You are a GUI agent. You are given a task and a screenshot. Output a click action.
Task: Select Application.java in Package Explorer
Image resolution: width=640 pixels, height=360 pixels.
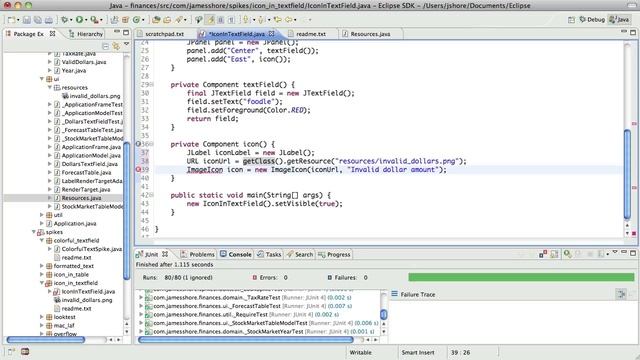[x=75, y=223]
